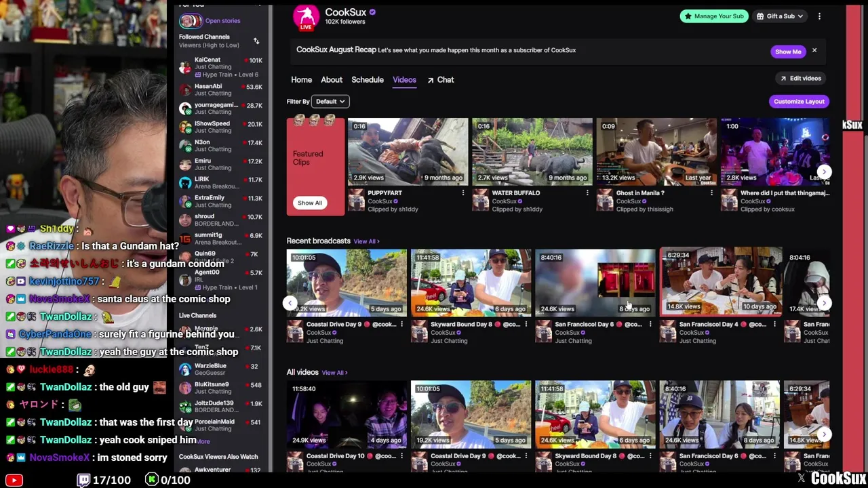Open Emiru channel in sidebar
Viewport: 868px width, 488px height.
pyautogui.click(x=220, y=164)
